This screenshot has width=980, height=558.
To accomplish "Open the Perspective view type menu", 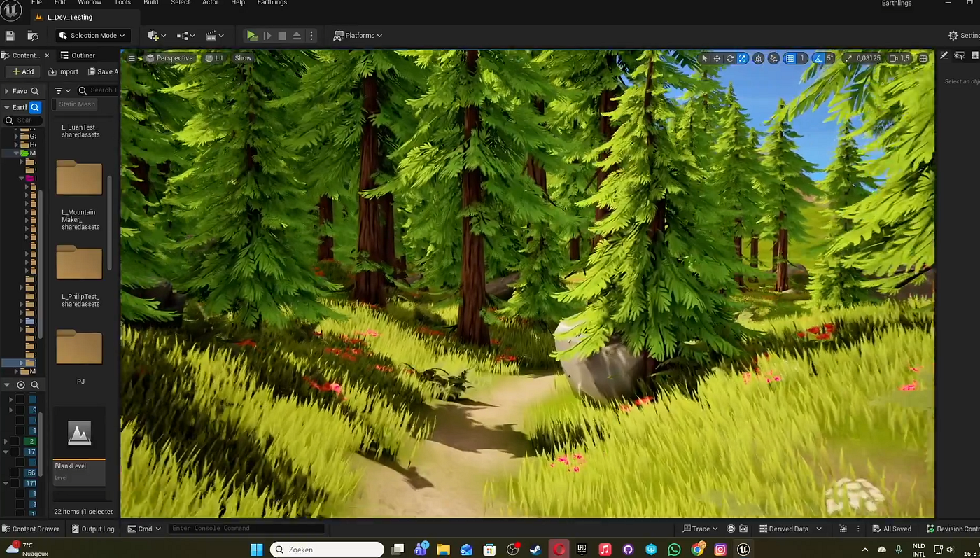I will pyautogui.click(x=169, y=58).
